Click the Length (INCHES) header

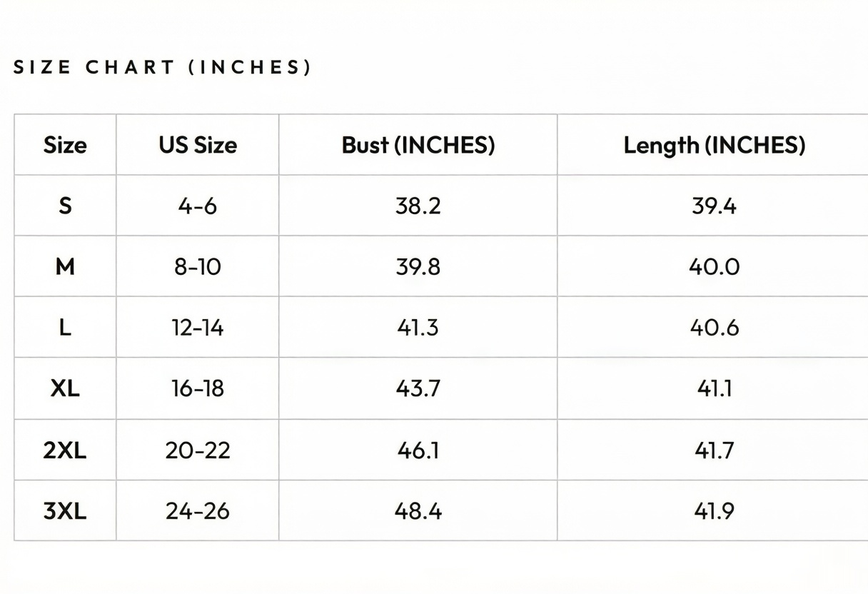(x=715, y=145)
